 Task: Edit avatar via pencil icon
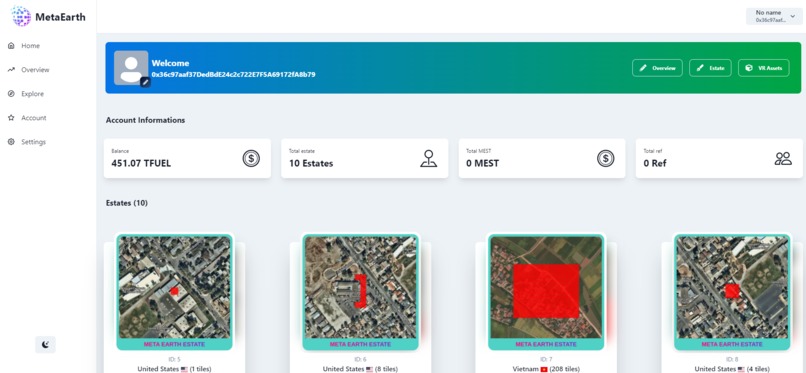tap(145, 82)
